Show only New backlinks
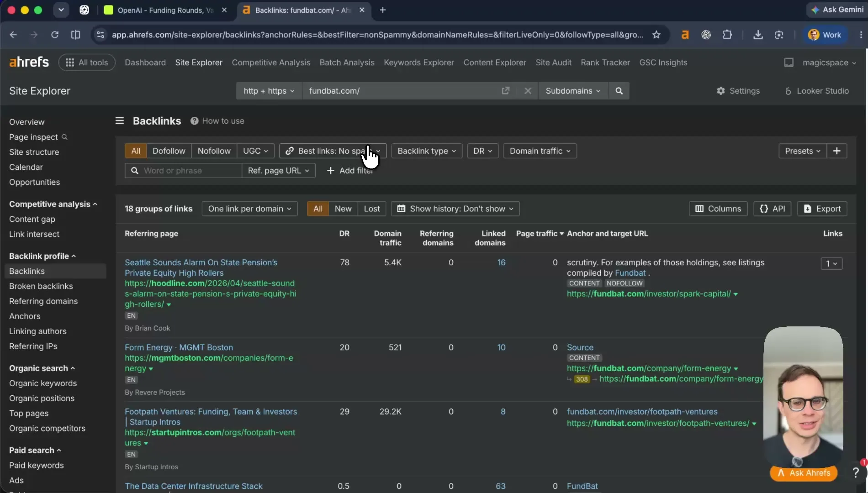868x493 pixels. click(343, 209)
